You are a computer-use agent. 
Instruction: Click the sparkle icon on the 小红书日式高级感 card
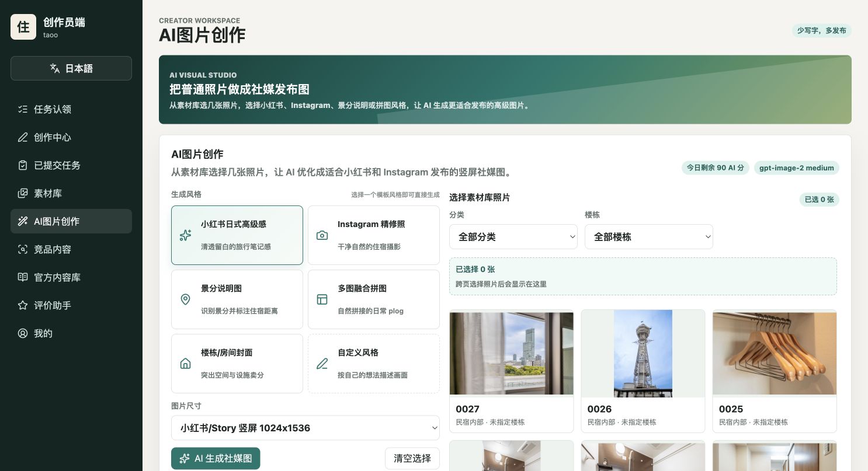pyautogui.click(x=185, y=235)
